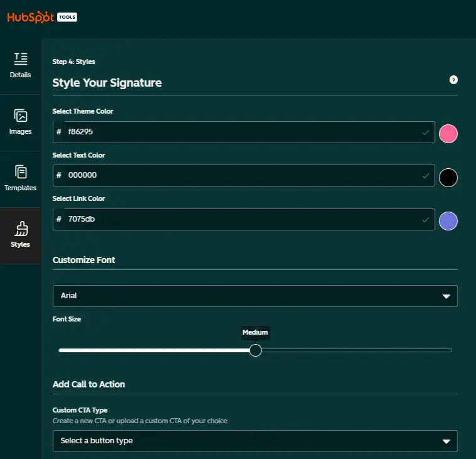Click the Select Theme Color label
Screen dimensions: 476x459
point(82,111)
